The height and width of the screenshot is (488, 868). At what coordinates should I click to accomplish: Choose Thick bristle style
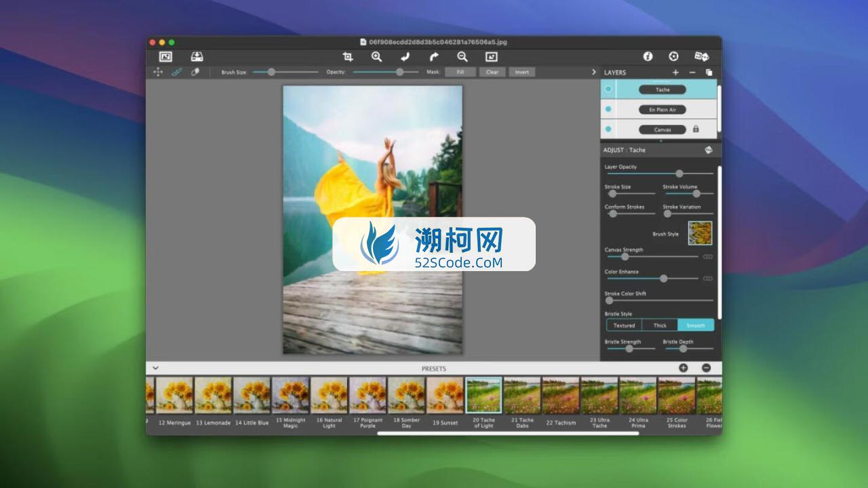[x=660, y=325]
